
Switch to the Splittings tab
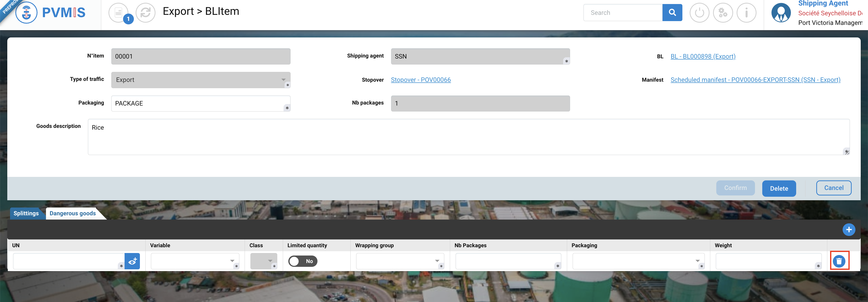[26, 213]
